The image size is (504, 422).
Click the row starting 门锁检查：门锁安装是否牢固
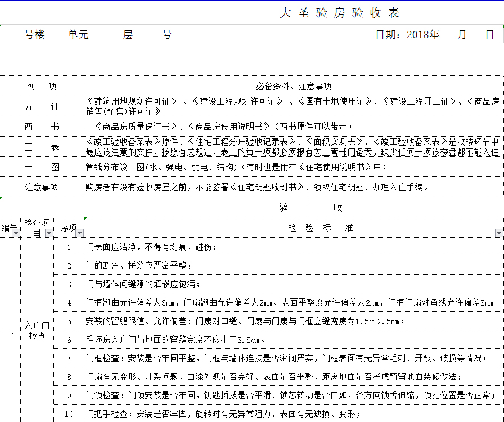[x=294, y=396]
